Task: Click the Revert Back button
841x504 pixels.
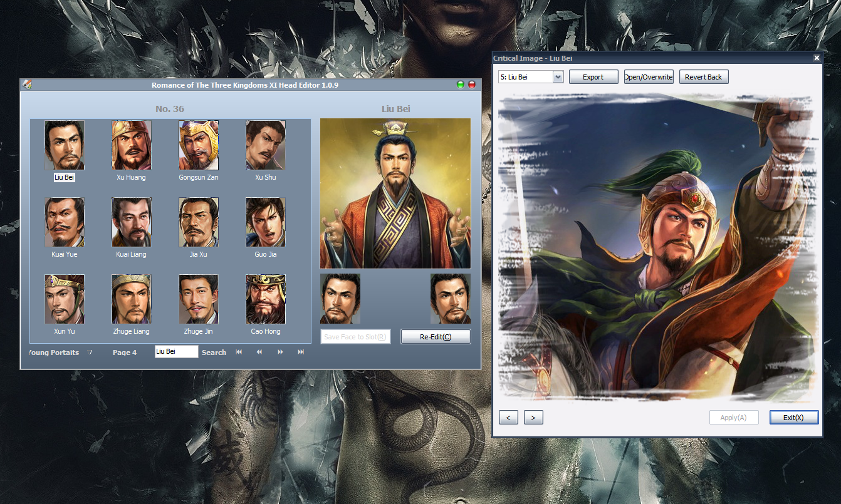Action: tap(704, 77)
